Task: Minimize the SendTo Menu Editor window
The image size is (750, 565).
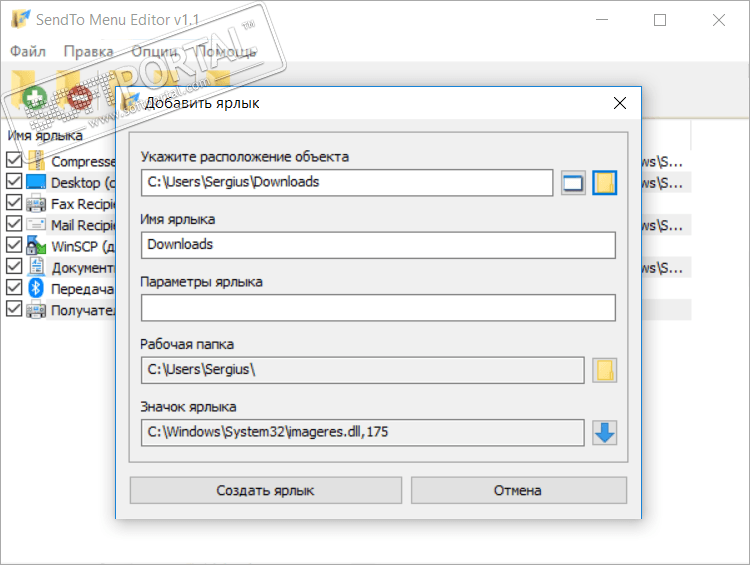Action: point(602,20)
